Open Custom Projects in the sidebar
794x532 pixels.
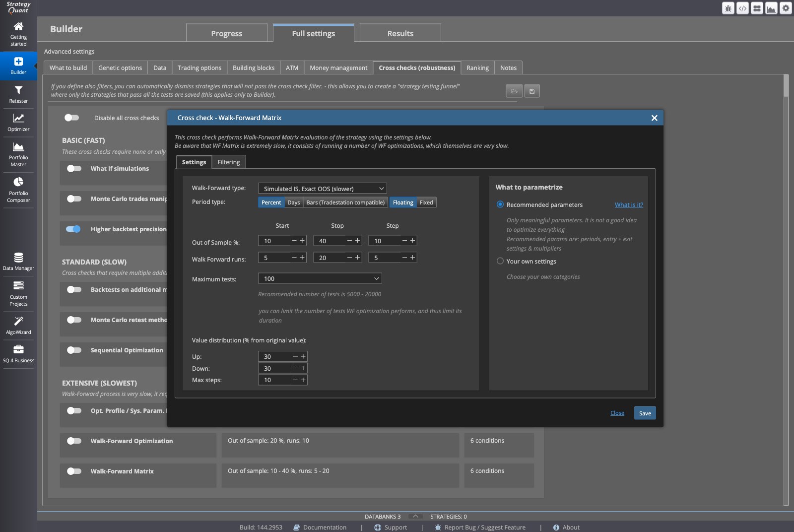(x=18, y=293)
